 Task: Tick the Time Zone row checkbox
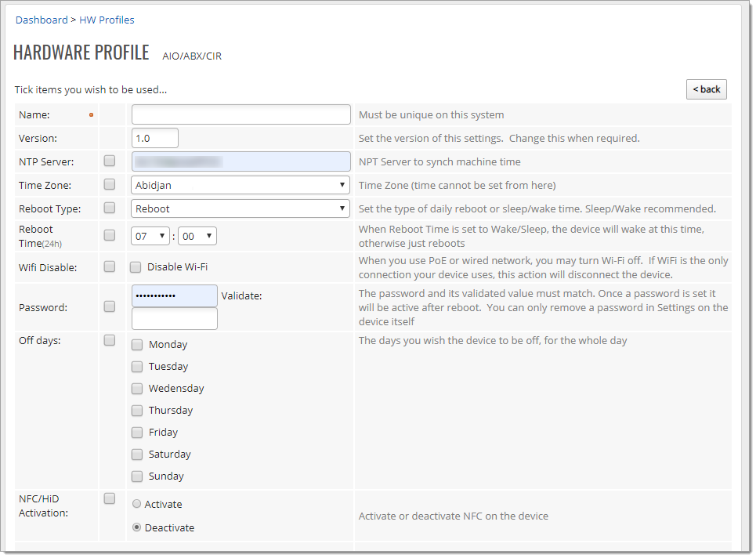(110, 184)
